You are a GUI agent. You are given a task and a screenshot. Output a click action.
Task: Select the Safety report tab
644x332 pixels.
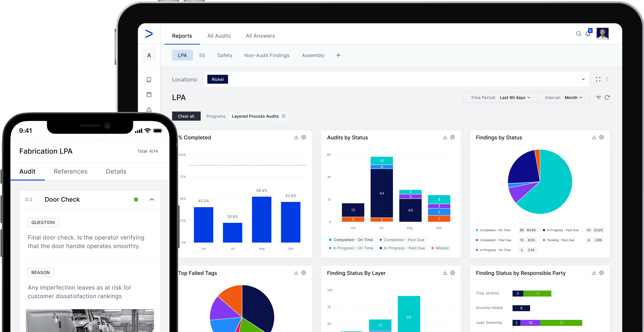225,55
